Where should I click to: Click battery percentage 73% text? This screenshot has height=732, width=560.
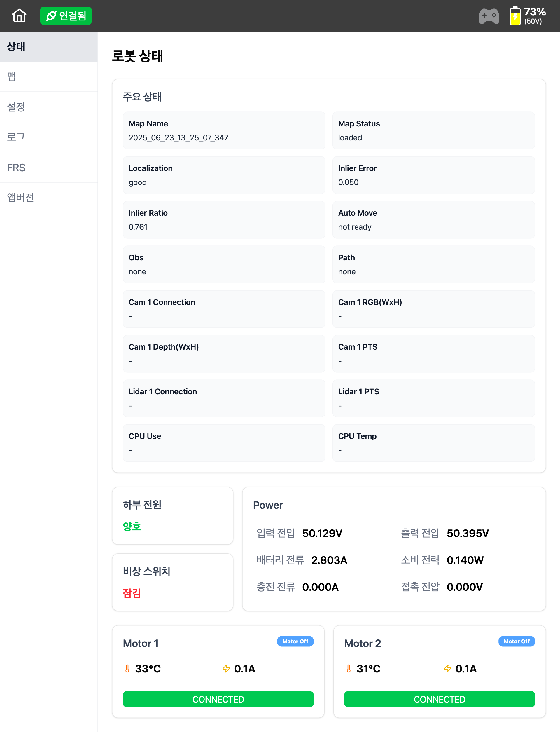[535, 12]
